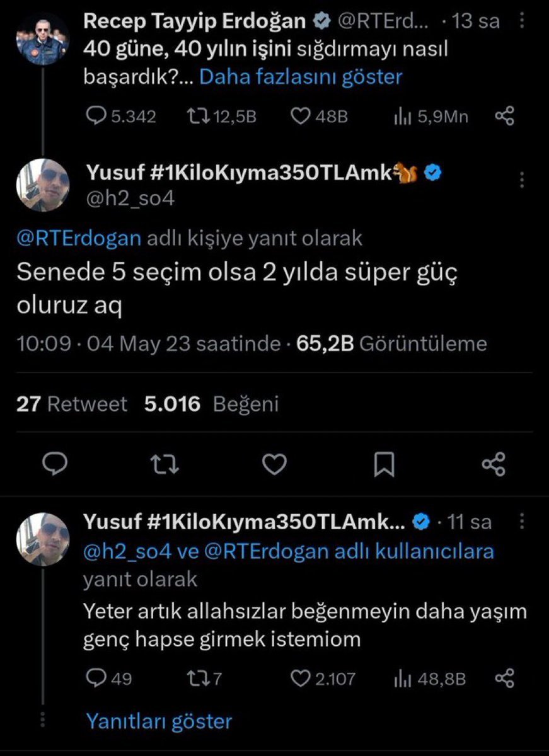Image resolution: width=549 pixels, height=756 pixels.
Task: View the 27 Retweet list
Action: pos(71,404)
